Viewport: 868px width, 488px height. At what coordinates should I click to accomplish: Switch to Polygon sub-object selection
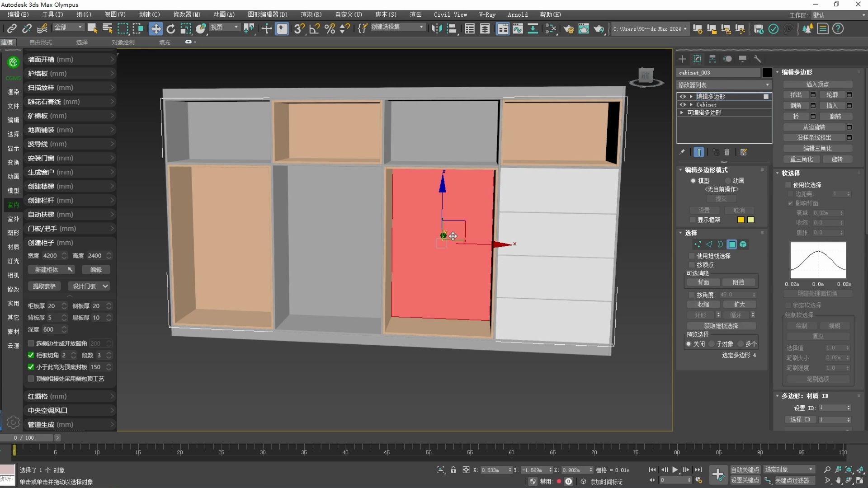pos(732,244)
